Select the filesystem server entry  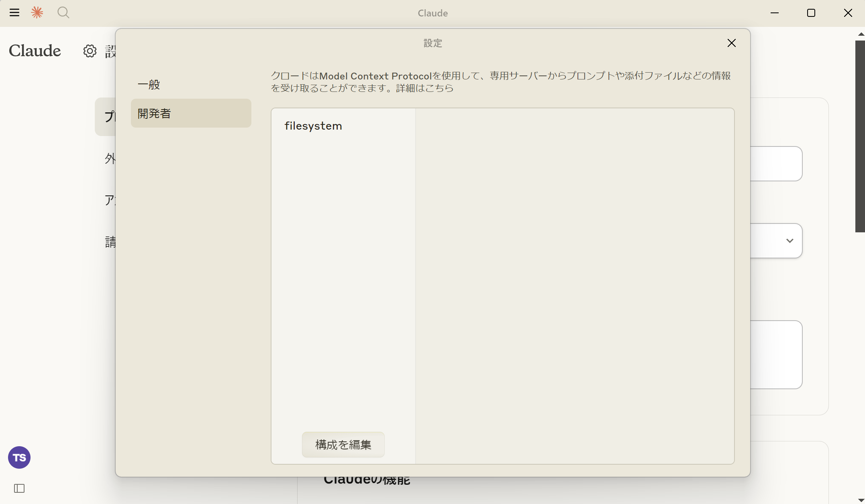tap(313, 126)
